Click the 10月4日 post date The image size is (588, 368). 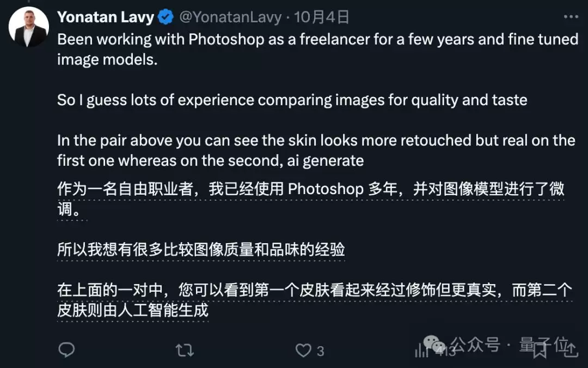click(321, 17)
